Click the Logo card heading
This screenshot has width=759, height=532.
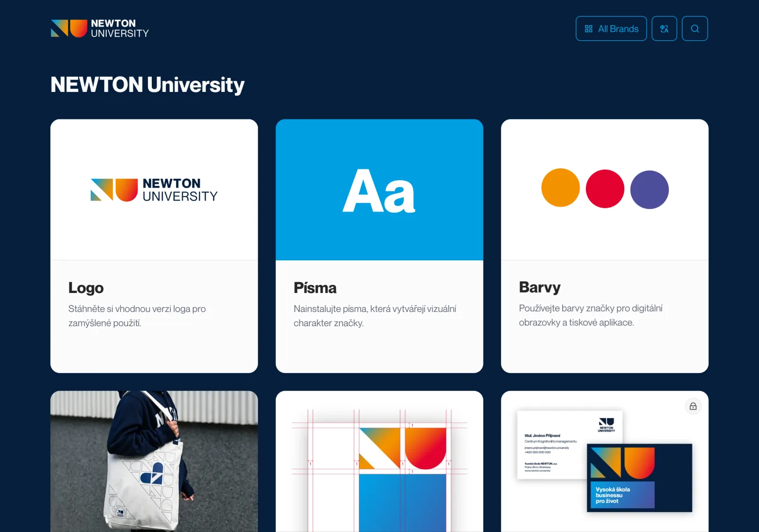click(x=86, y=288)
